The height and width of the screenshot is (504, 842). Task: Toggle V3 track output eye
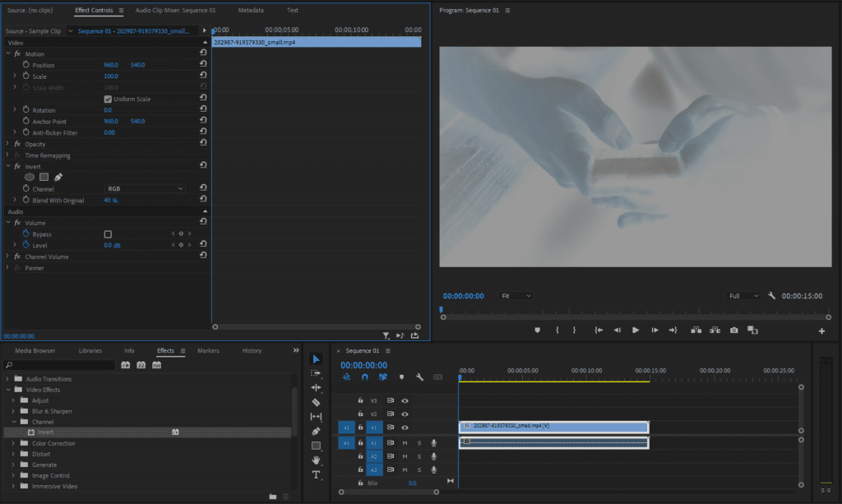(x=405, y=400)
